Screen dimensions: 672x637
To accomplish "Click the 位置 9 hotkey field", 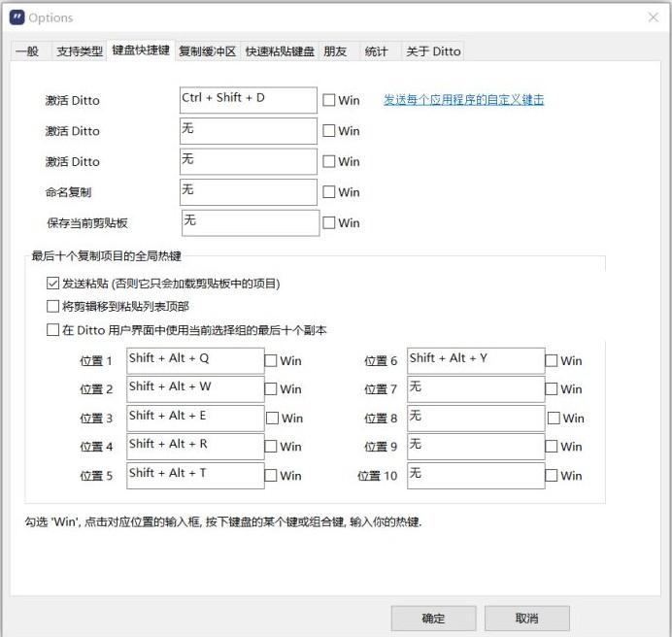I will (476, 447).
